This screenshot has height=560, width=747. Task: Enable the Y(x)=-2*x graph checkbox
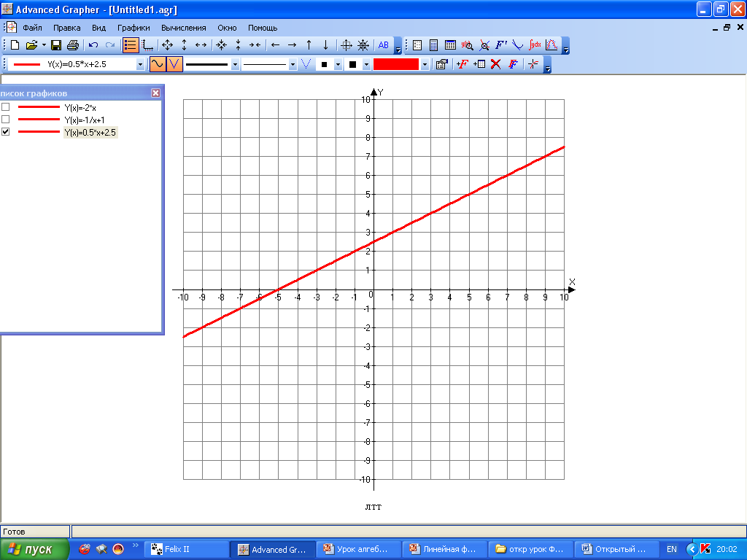point(6,107)
